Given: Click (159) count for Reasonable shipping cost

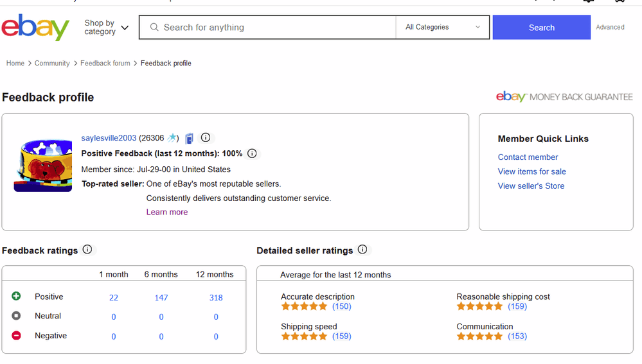Looking at the screenshot, I should [517, 306].
